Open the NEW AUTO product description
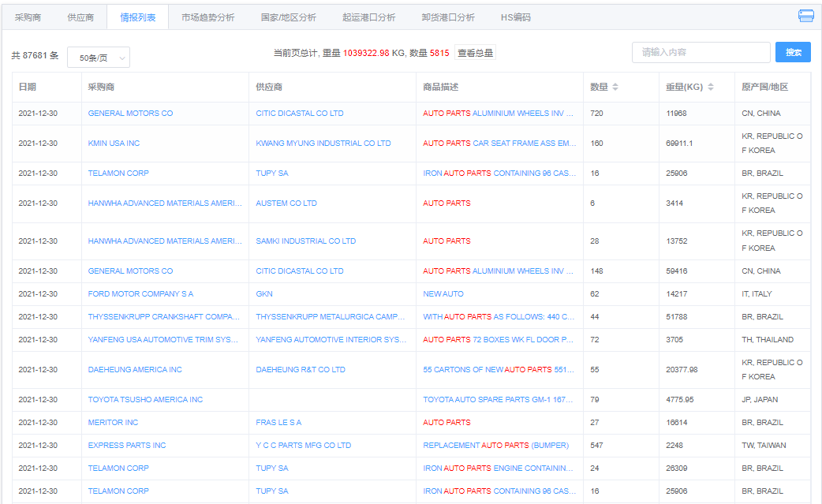 [443, 294]
